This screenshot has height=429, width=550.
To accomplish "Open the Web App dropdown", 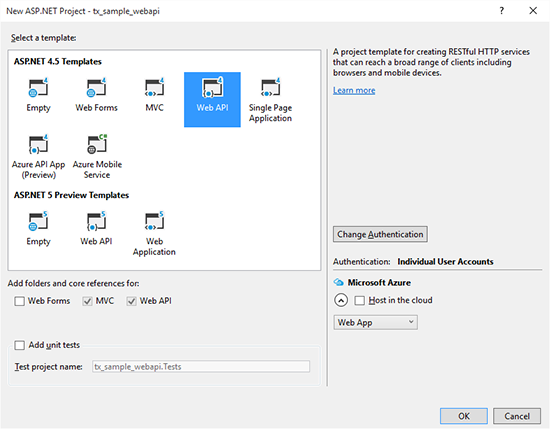I will click(x=375, y=322).
